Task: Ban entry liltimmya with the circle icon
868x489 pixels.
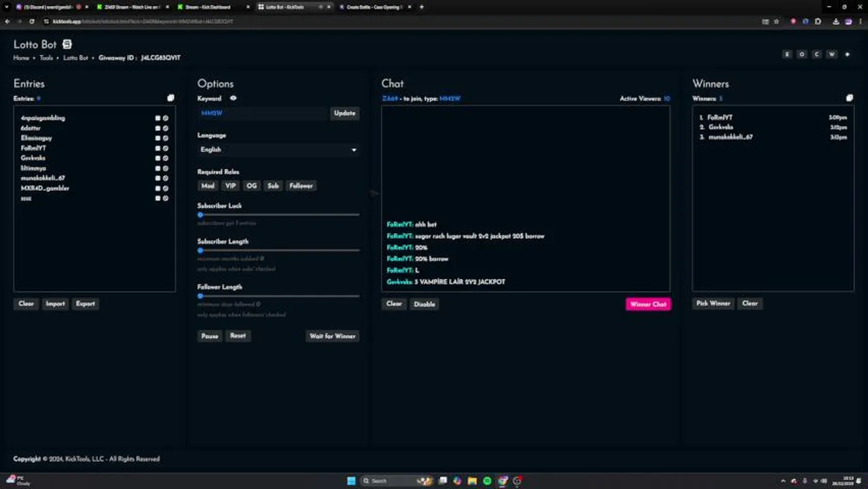Action: (165, 168)
